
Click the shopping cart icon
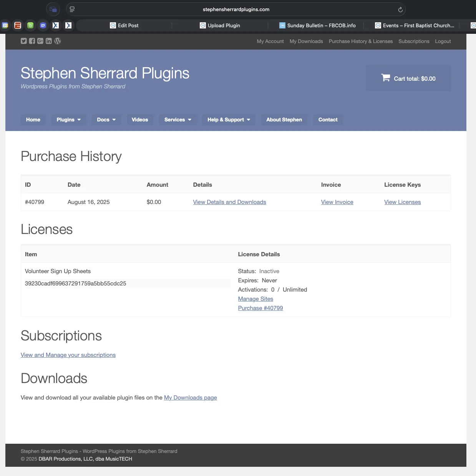point(385,78)
